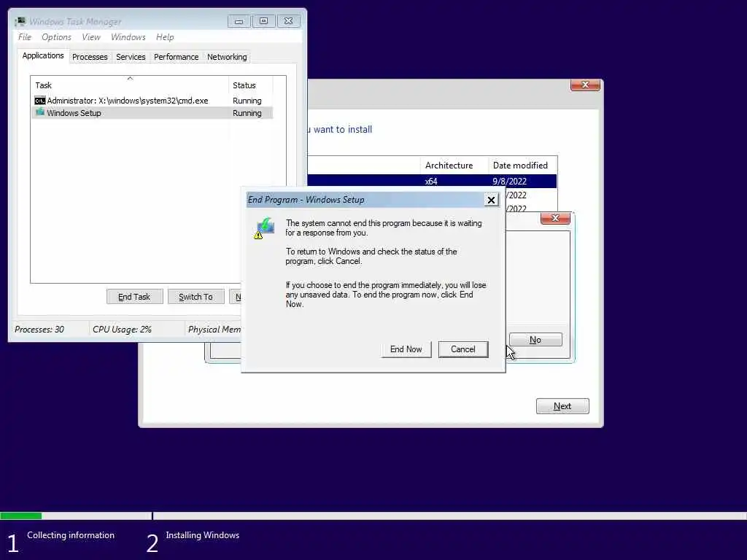Click Cancel in End Program dialog

[463, 349]
